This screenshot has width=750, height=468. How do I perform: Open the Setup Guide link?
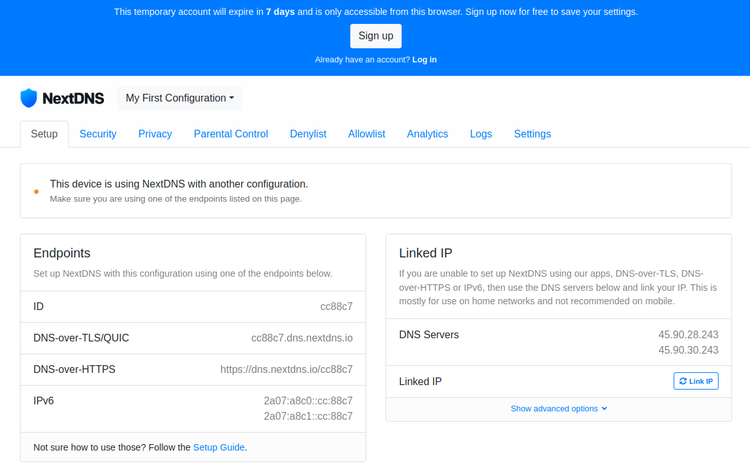coord(219,447)
